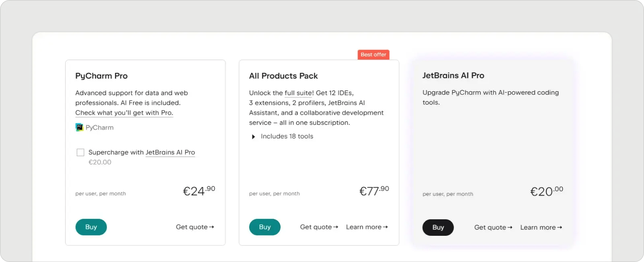
Task: Click the €24.90 price on PyCharm Pro
Action: (199, 191)
